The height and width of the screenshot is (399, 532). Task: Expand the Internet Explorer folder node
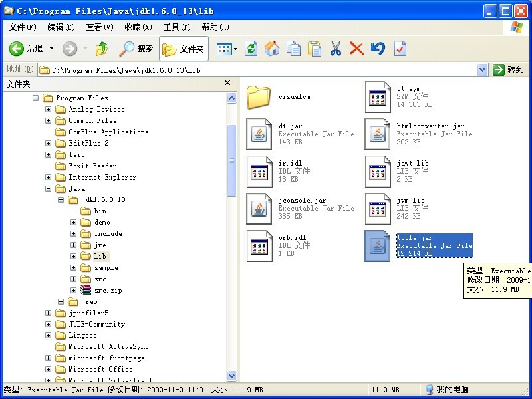tap(48, 177)
